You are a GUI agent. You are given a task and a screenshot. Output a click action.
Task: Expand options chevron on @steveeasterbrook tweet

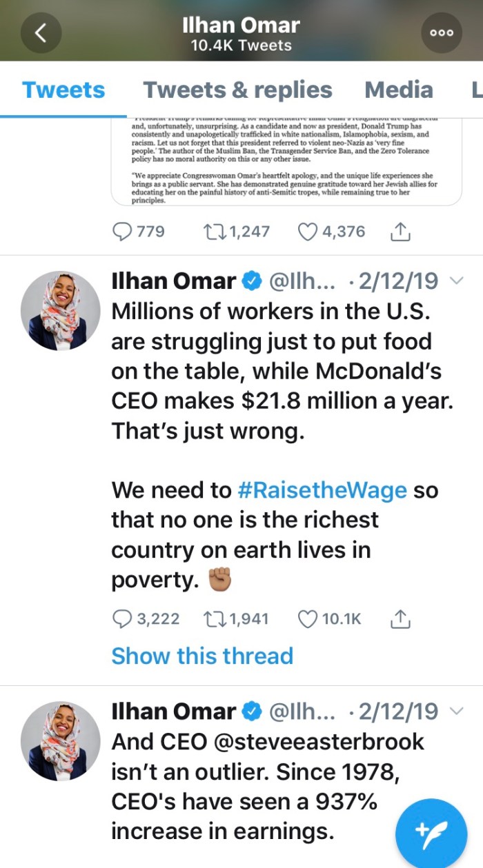point(456,710)
